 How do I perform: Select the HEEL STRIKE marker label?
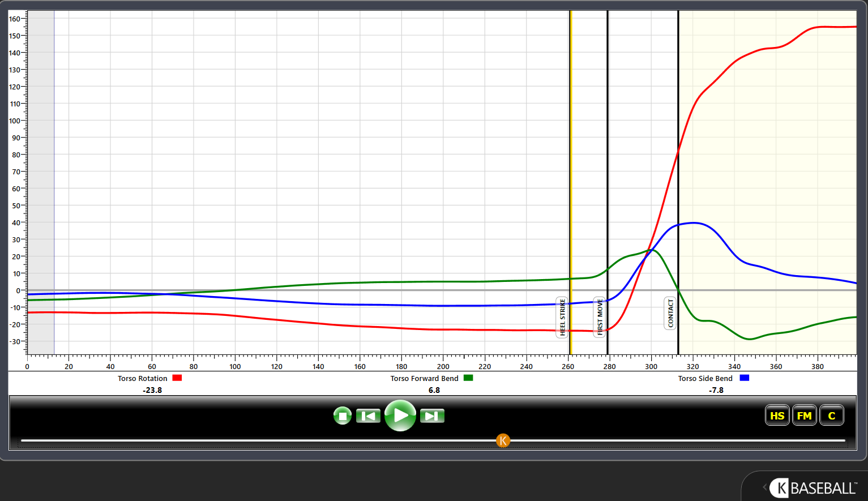pos(562,318)
